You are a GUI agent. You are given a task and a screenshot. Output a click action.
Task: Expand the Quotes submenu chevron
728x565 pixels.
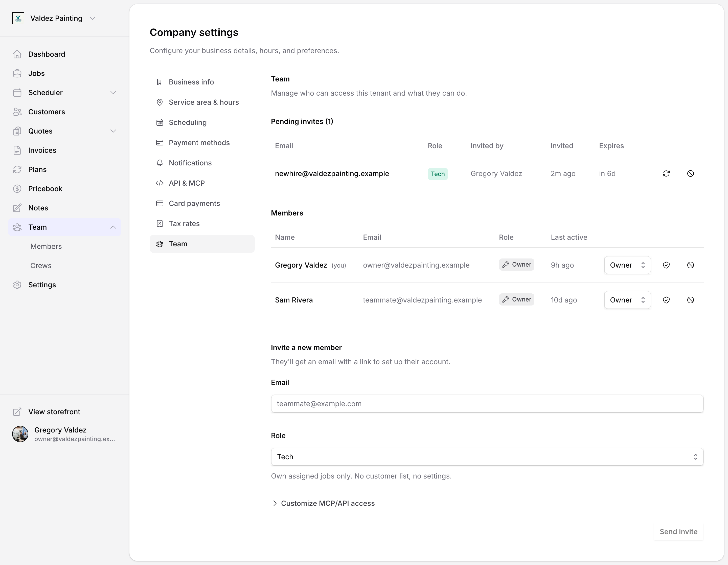(x=113, y=131)
